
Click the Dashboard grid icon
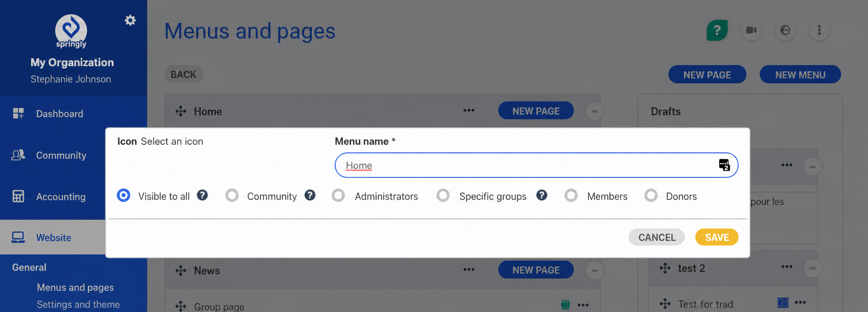[18, 113]
